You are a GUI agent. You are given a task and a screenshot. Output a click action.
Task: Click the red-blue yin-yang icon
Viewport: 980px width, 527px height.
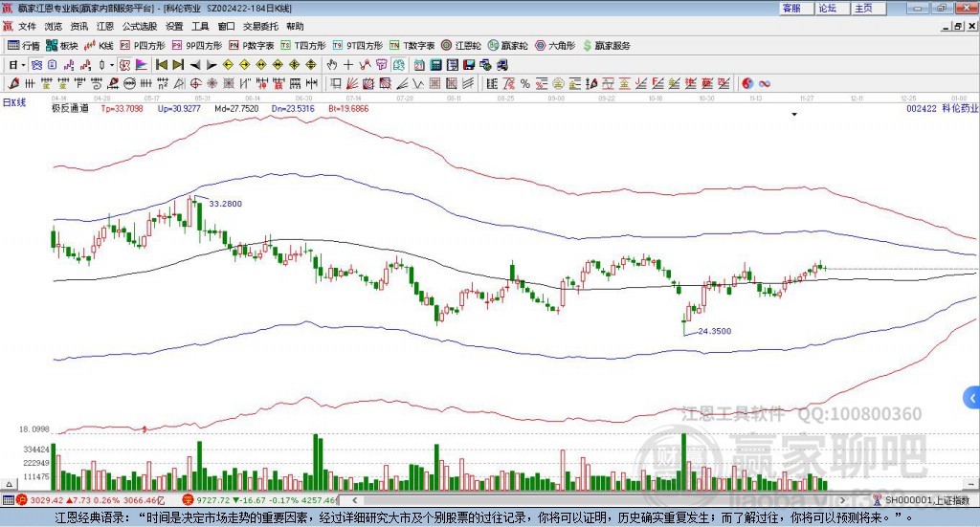(747, 83)
